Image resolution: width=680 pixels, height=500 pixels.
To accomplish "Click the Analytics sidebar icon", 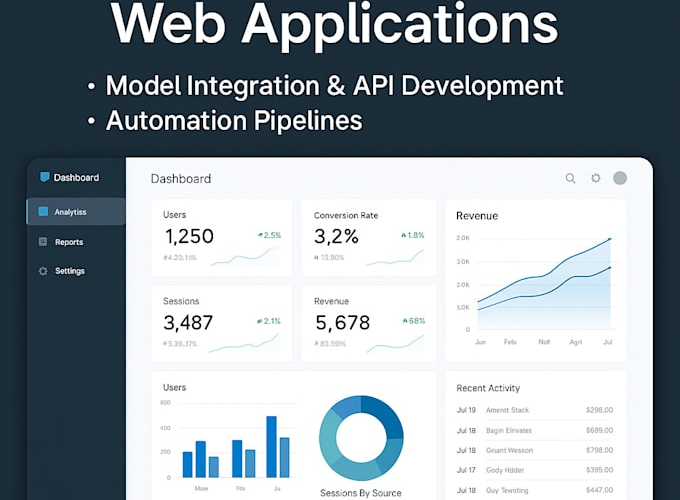I will [x=43, y=212].
